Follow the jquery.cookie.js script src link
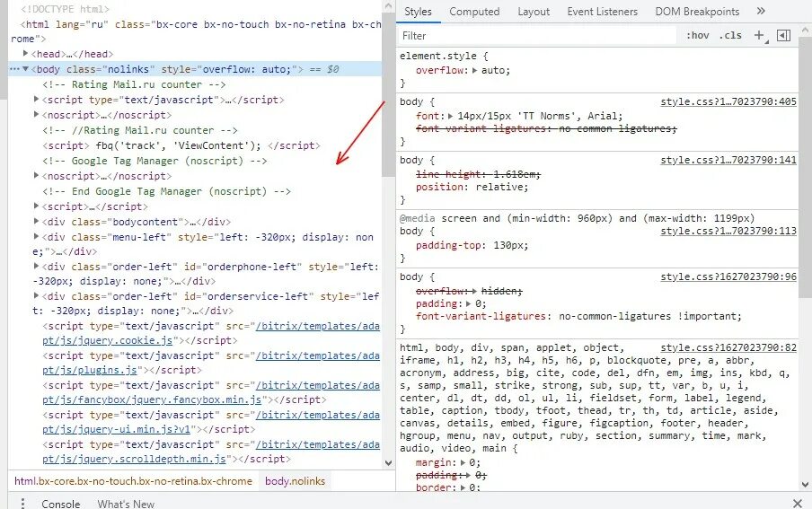The image size is (812, 509). pos(108,340)
